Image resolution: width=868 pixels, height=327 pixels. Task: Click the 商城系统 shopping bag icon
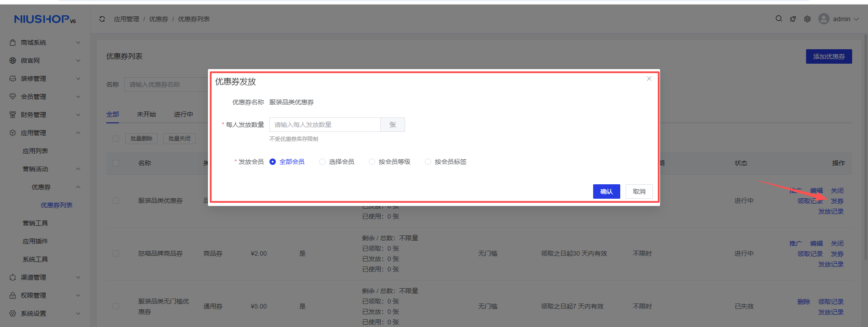[x=13, y=42]
